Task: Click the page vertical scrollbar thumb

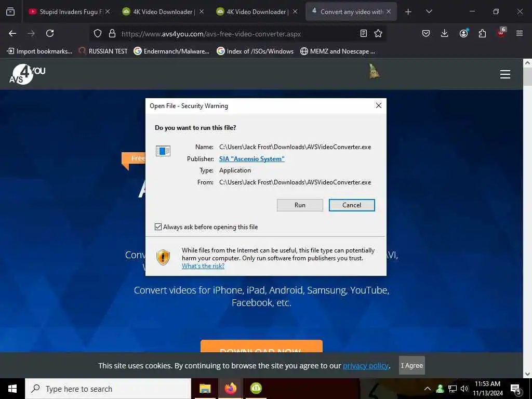Action: tap(527, 76)
